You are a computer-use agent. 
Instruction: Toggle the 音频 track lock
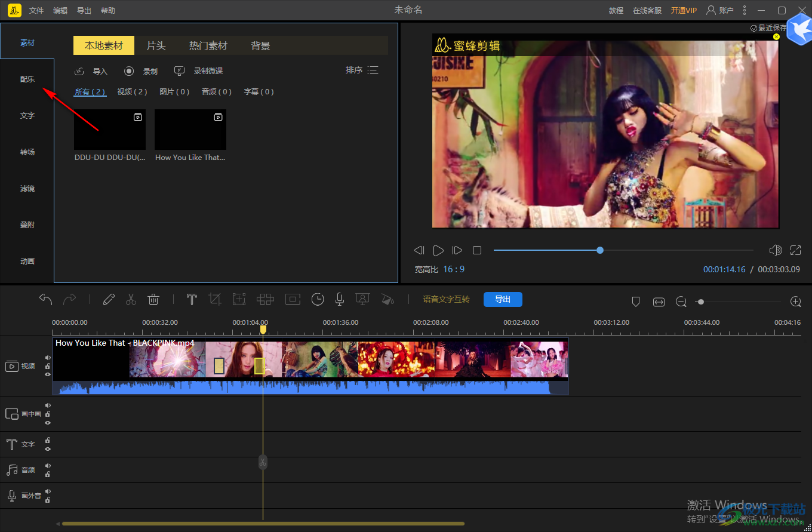click(x=48, y=475)
